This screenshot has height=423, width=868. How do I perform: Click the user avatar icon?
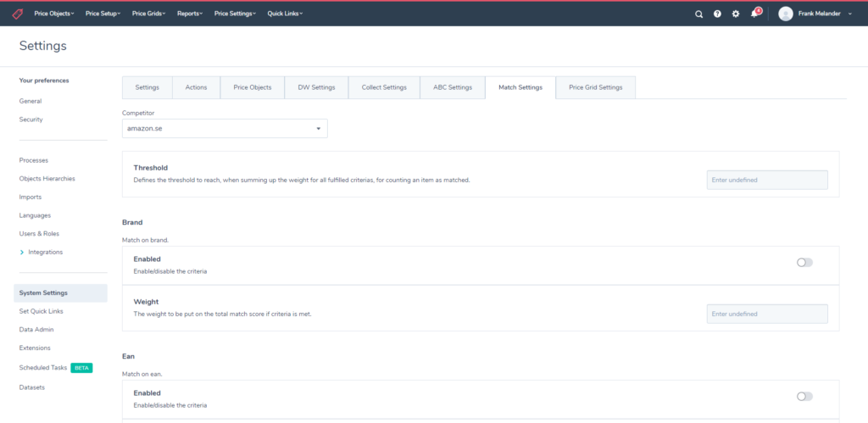(786, 14)
